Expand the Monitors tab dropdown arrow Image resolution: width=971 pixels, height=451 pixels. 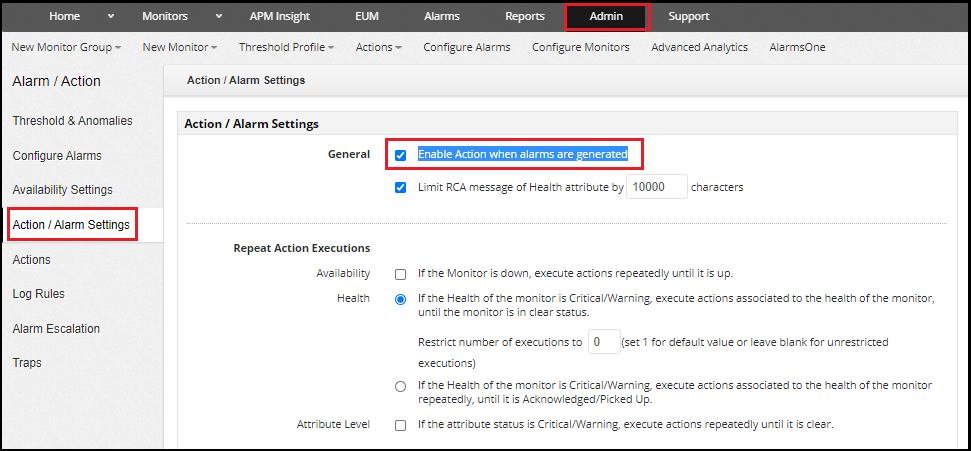tap(218, 16)
